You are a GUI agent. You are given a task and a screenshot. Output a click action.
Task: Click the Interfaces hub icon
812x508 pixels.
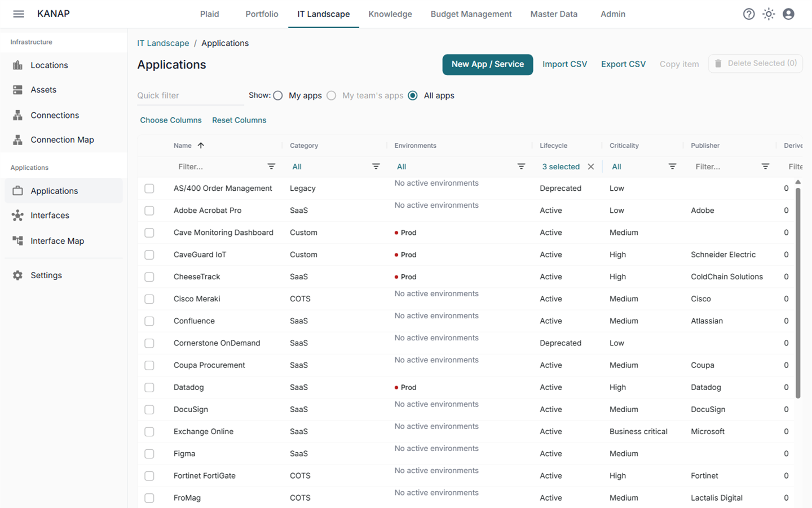pos(18,216)
